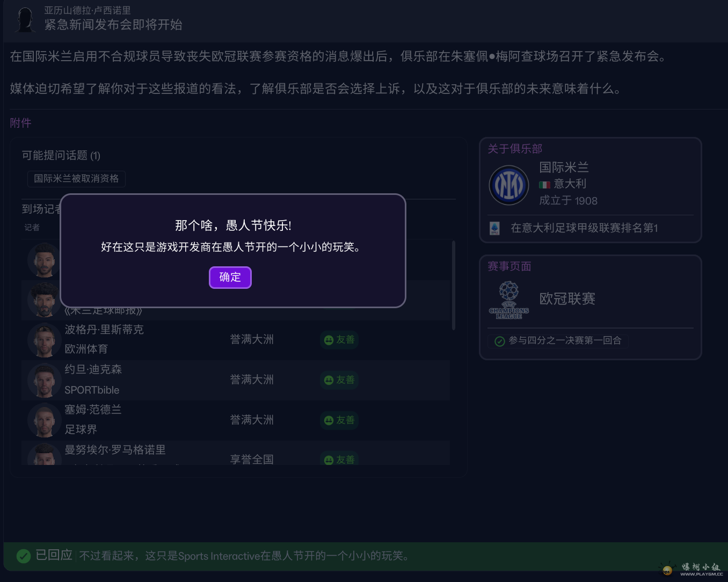Click the Champions League logo
Screen dimensions: 728x582
click(508, 300)
